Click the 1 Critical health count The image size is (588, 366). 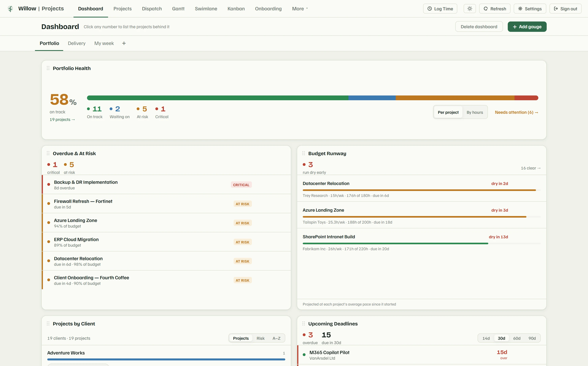click(x=162, y=112)
